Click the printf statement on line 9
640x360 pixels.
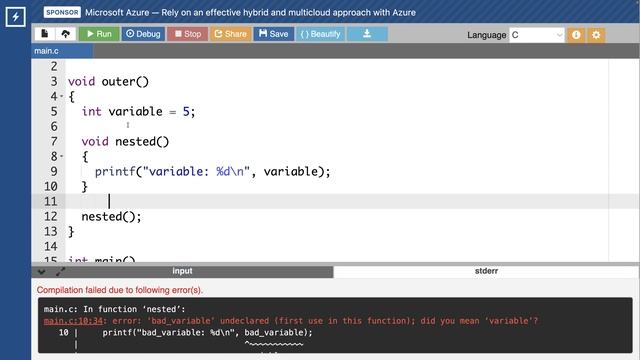click(212, 171)
